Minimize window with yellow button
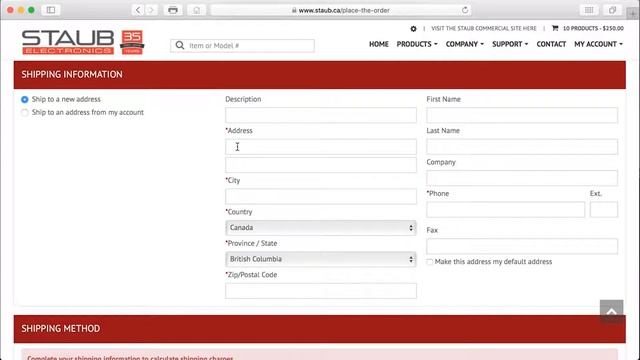 [21, 10]
